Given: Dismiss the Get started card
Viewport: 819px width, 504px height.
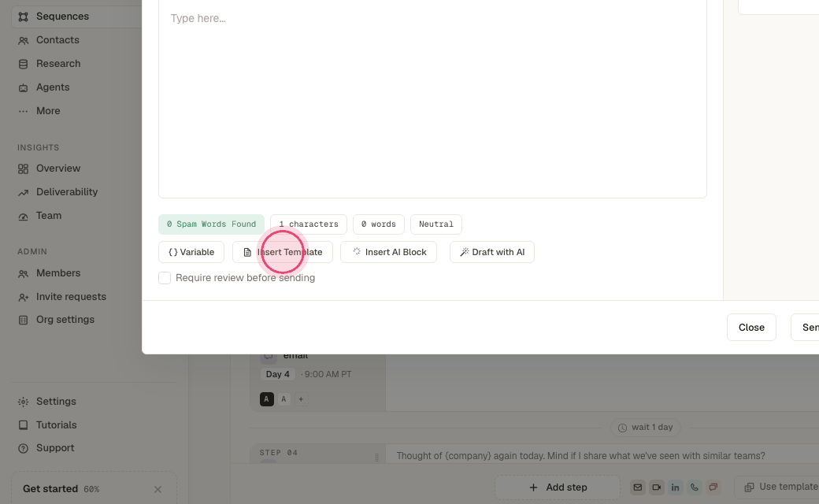Looking at the screenshot, I should tap(157, 489).
